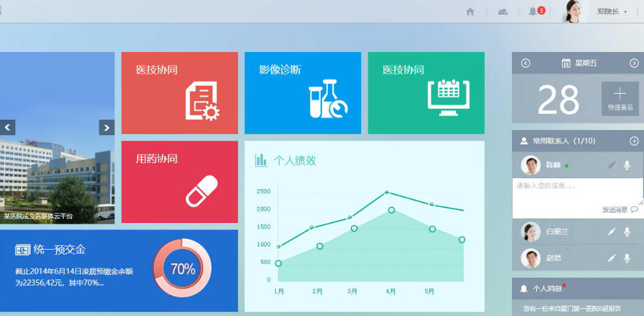The image size is (644, 316).
Task: Go to previous day in calendar widget
Action: [526, 63]
